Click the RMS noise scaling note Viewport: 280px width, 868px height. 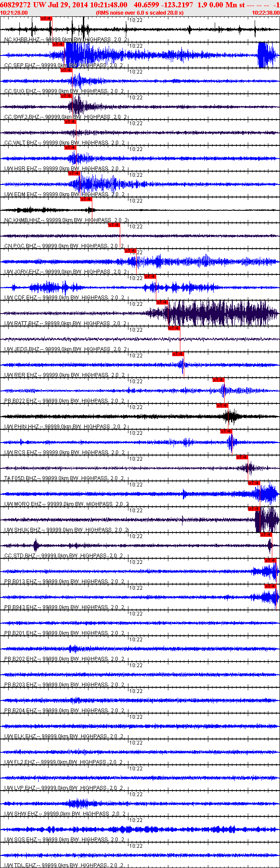tap(140, 12)
